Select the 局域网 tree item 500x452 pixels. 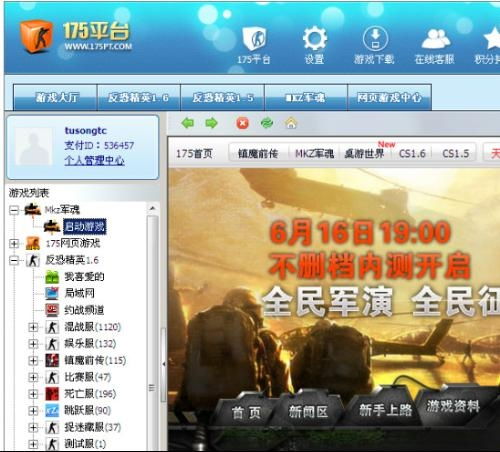point(79,293)
